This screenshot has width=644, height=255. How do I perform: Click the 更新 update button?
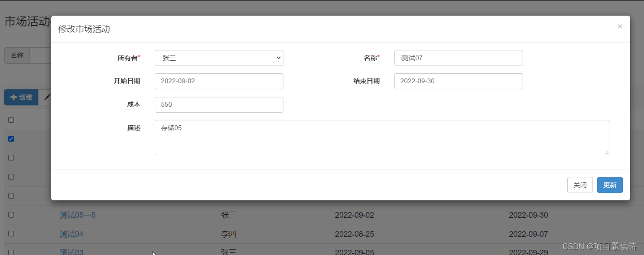click(610, 185)
